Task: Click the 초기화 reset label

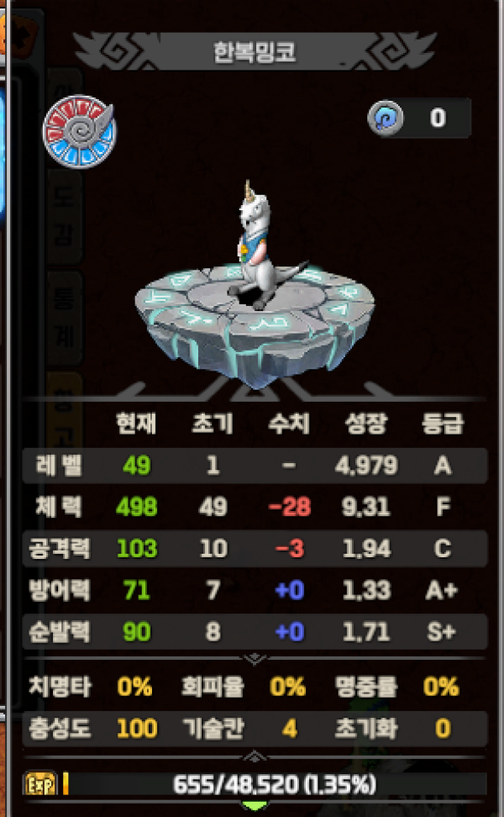Action: (x=366, y=729)
